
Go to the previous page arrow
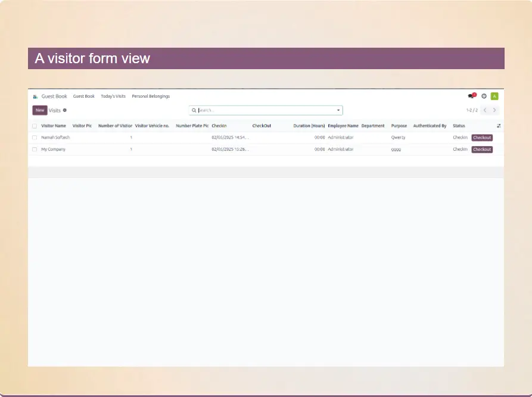coord(485,110)
